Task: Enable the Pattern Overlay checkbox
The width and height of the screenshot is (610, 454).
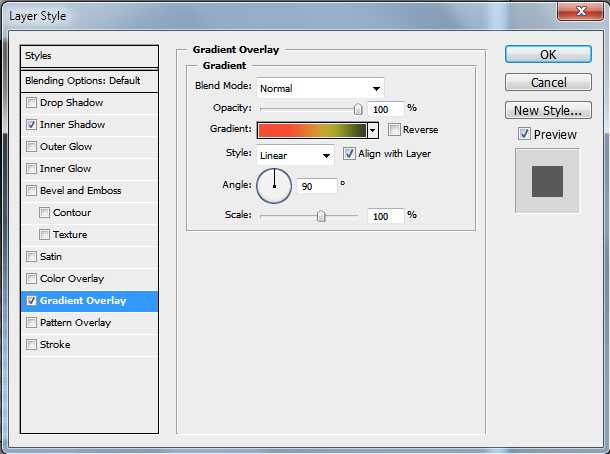Action: (x=32, y=323)
